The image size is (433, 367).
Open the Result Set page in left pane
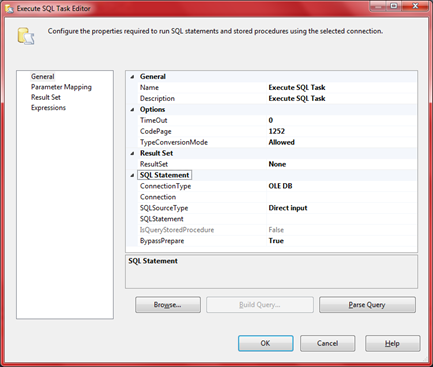pyautogui.click(x=46, y=97)
